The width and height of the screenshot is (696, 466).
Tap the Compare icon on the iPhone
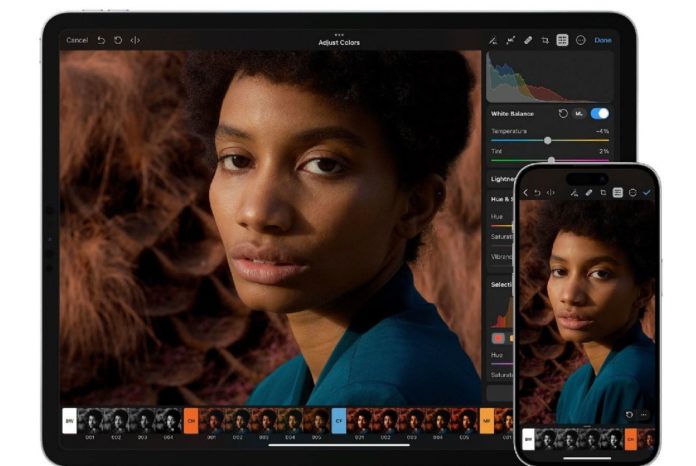551,193
